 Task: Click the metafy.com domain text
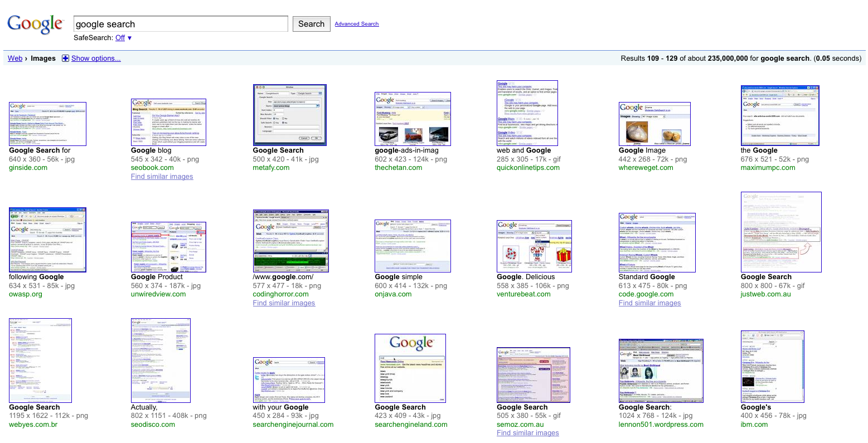271,168
